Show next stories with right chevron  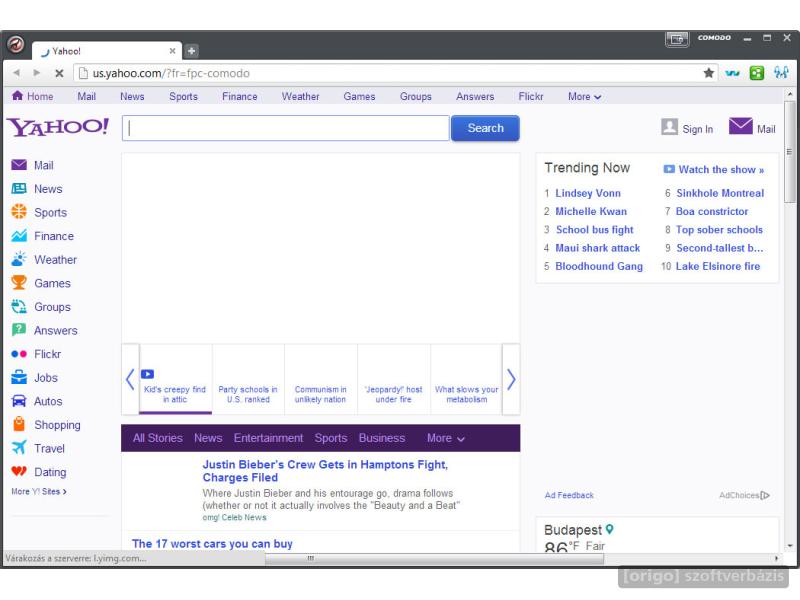pyautogui.click(x=511, y=379)
